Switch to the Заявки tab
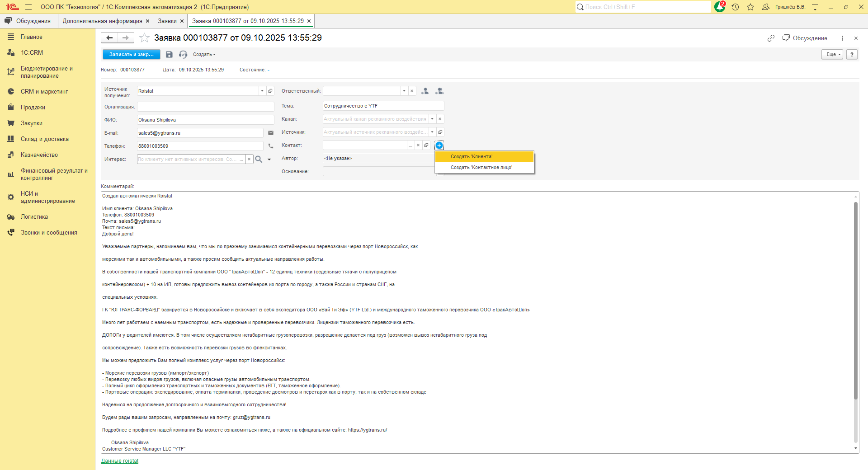 pyautogui.click(x=167, y=21)
